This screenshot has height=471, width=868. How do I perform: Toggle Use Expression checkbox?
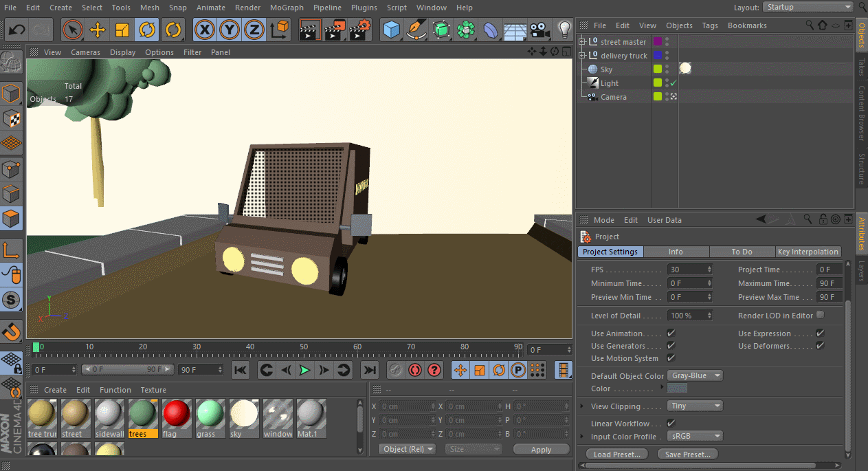tap(820, 333)
